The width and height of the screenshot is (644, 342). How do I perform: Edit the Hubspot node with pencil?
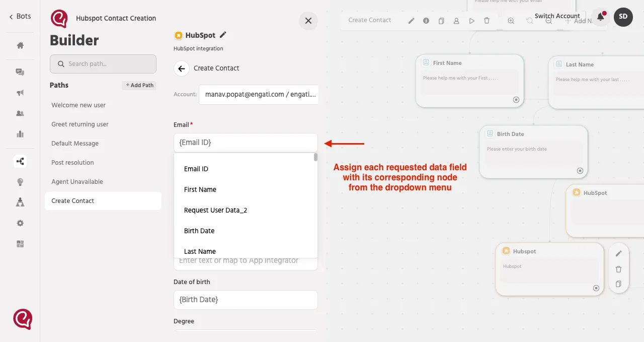(619, 254)
